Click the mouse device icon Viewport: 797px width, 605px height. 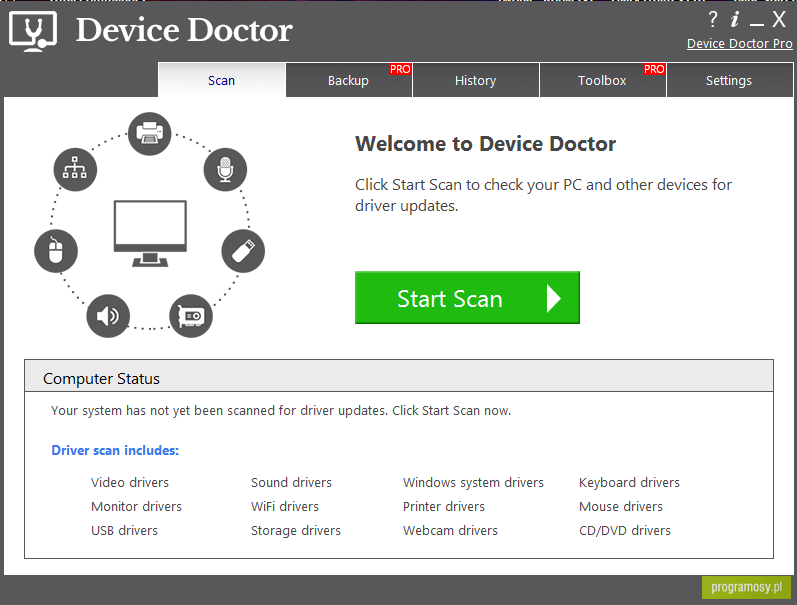pos(56,251)
